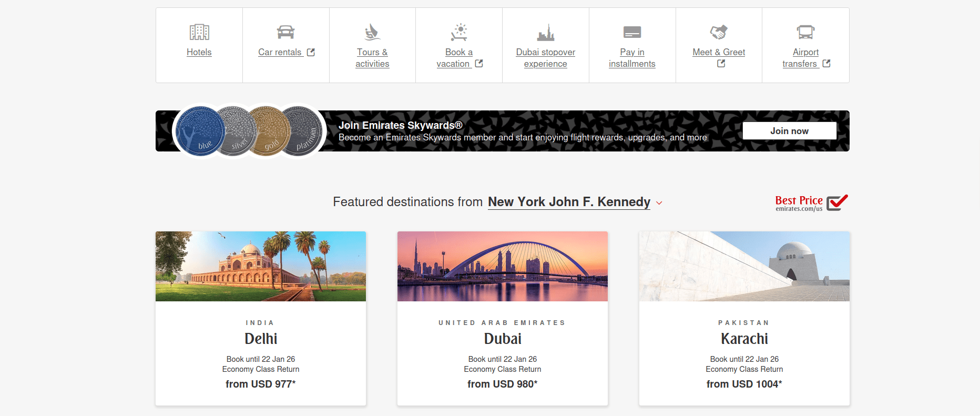
Task: Click the Tours & activities sailboat icon
Action: (372, 32)
